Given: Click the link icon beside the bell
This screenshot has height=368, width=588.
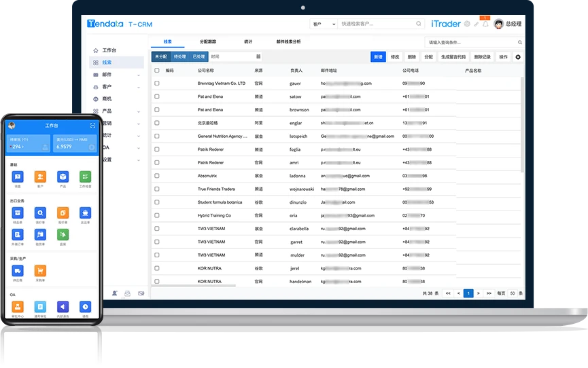Looking at the screenshot, I should (477, 24).
